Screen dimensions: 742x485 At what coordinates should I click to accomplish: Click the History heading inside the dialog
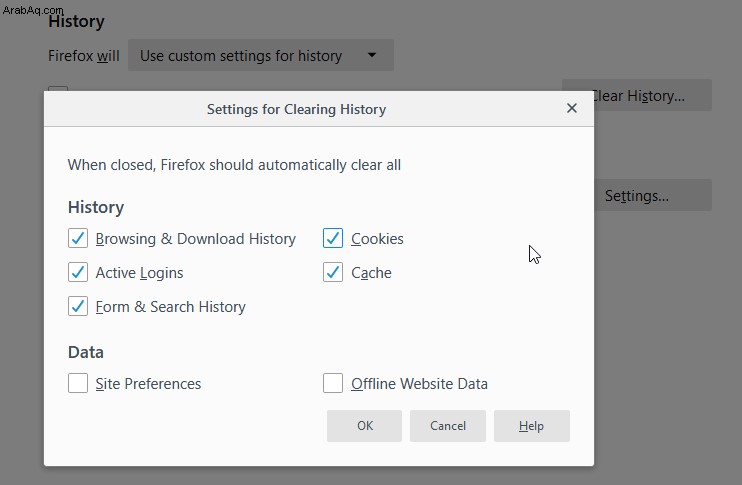coord(96,207)
